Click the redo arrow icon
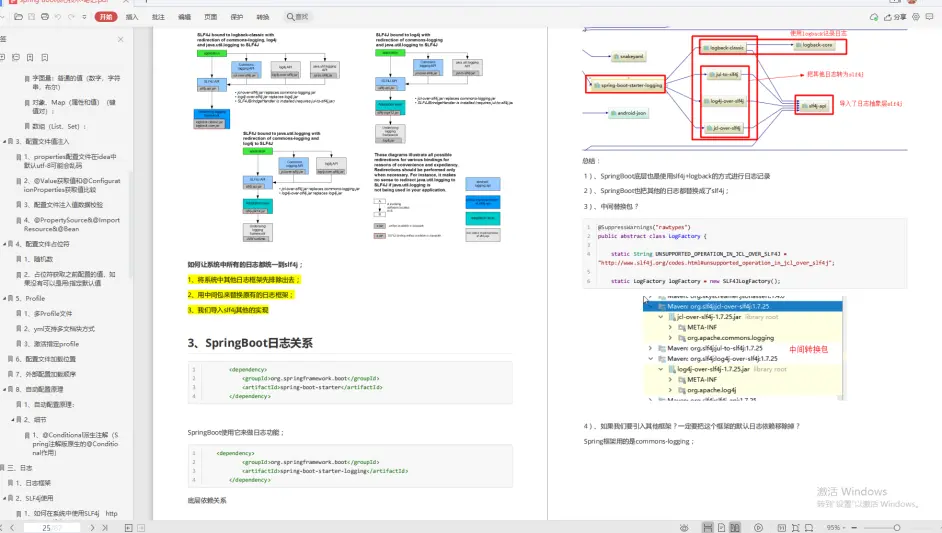The width and height of the screenshot is (942, 533). [x=71, y=17]
